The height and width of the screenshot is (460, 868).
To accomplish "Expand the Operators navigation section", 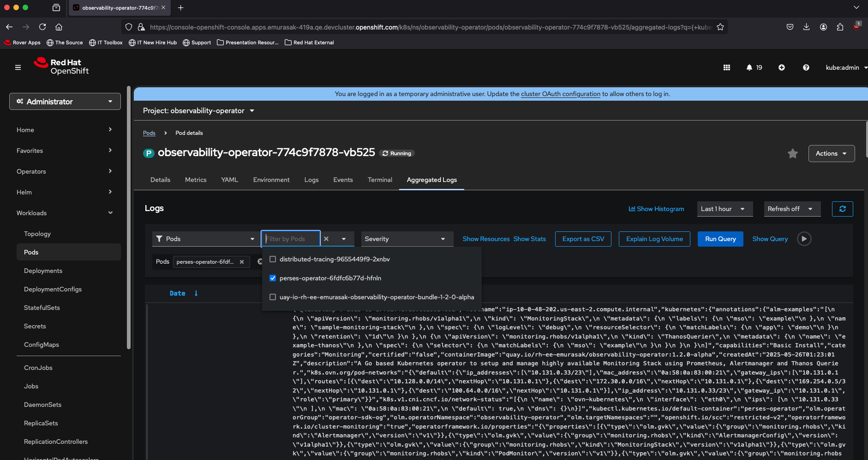I will click(65, 171).
